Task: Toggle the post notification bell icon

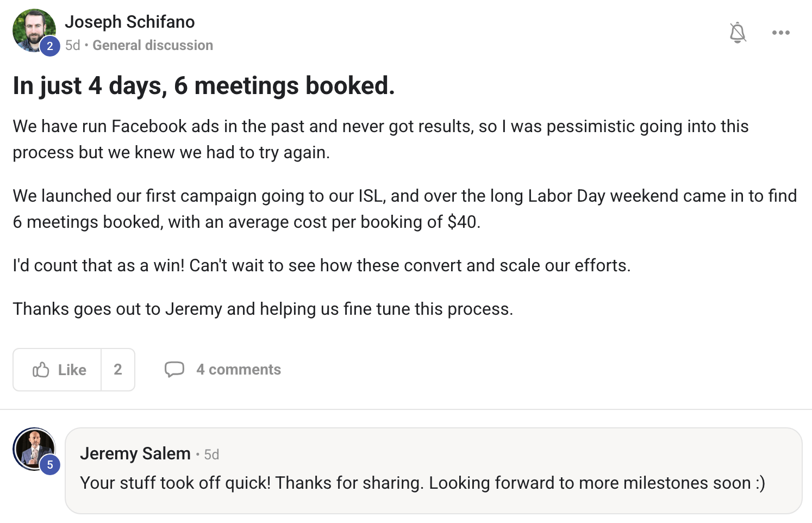Action: pyautogui.click(x=738, y=33)
